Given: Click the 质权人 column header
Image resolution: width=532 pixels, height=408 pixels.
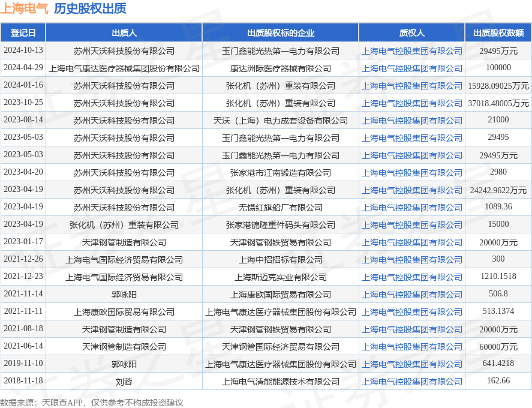Looking at the screenshot, I should click(x=412, y=33).
